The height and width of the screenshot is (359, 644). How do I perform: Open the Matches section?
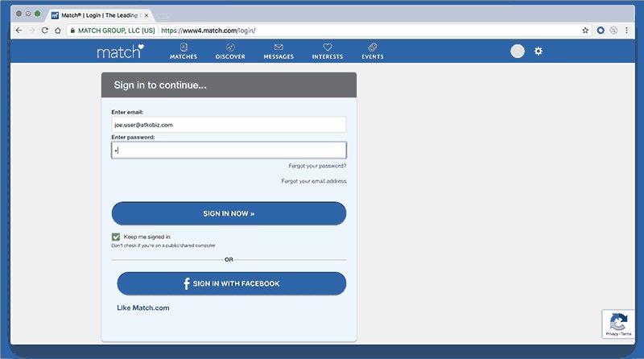(x=184, y=52)
